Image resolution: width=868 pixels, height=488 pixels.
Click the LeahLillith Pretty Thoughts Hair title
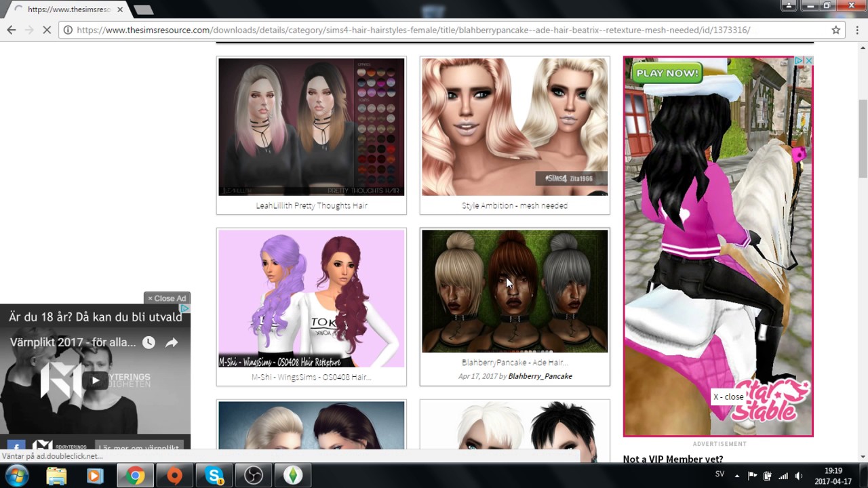click(311, 205)
